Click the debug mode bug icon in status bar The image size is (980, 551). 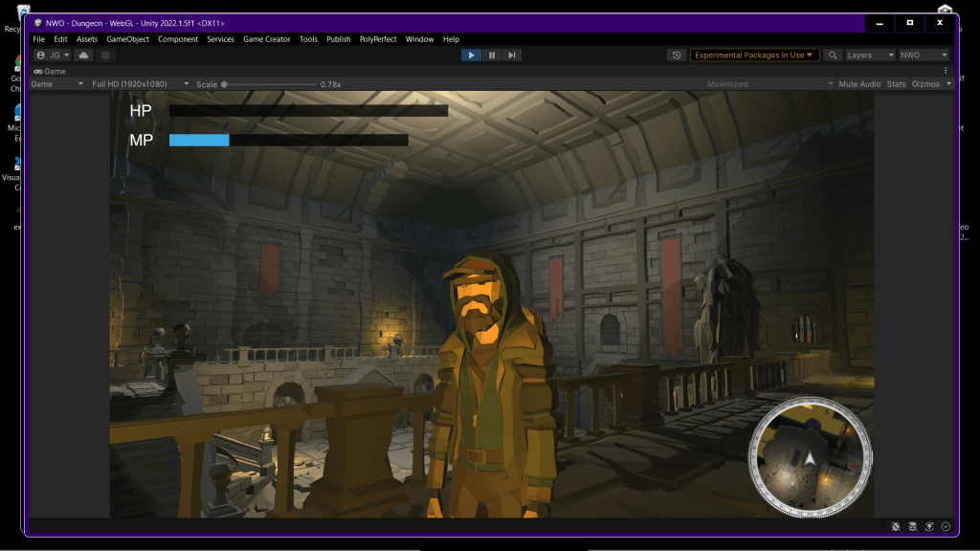tap(895, 526)
